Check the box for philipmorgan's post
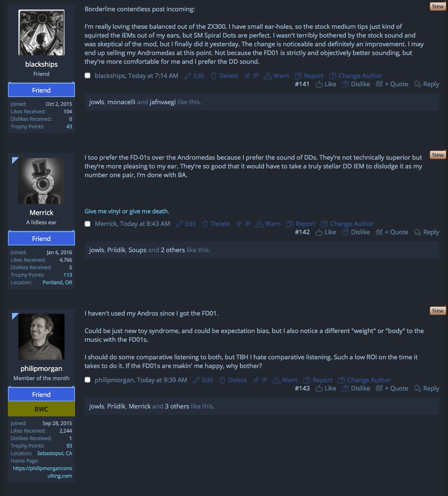448x496 pixels. coord(88,380)
